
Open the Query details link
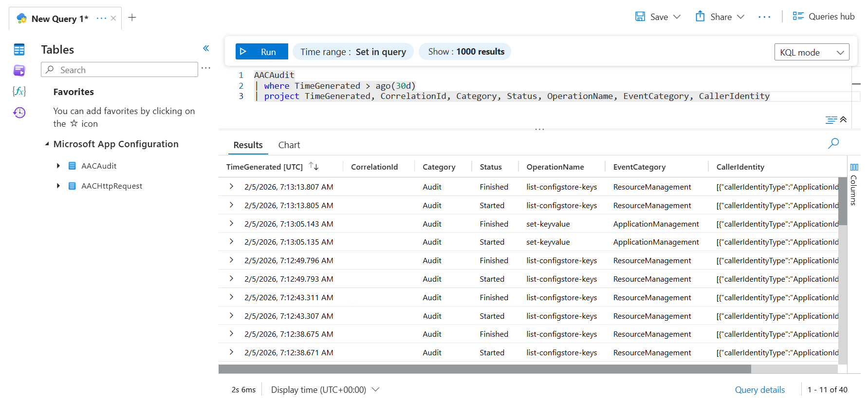(759, 390)
